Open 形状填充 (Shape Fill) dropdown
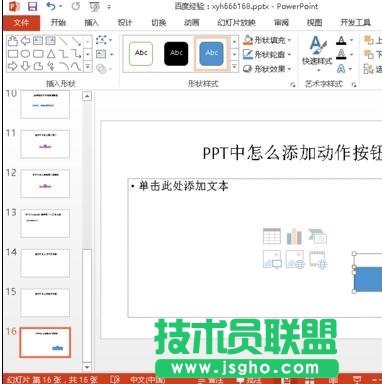The width and height of the screenshot is (382, 384). 267,40
